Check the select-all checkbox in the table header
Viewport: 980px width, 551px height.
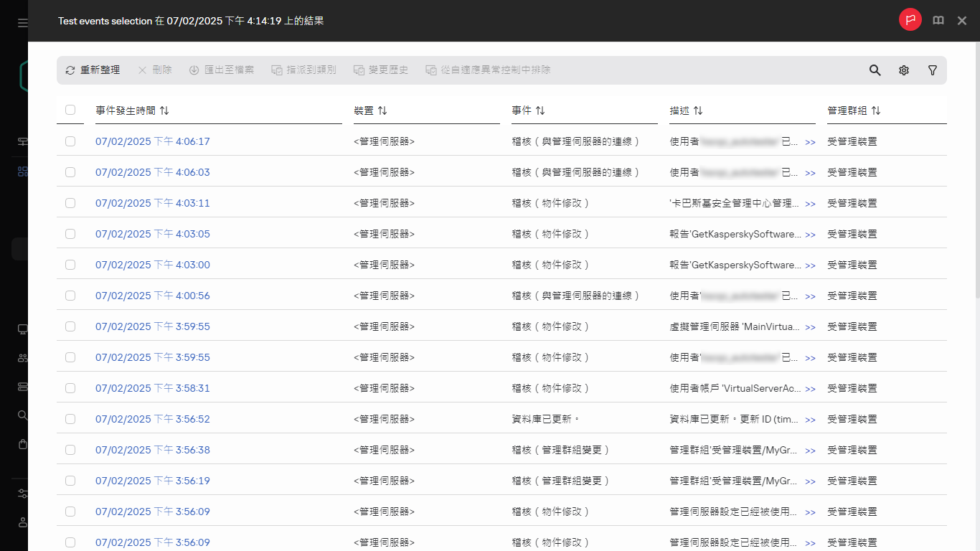click(70, 110)
